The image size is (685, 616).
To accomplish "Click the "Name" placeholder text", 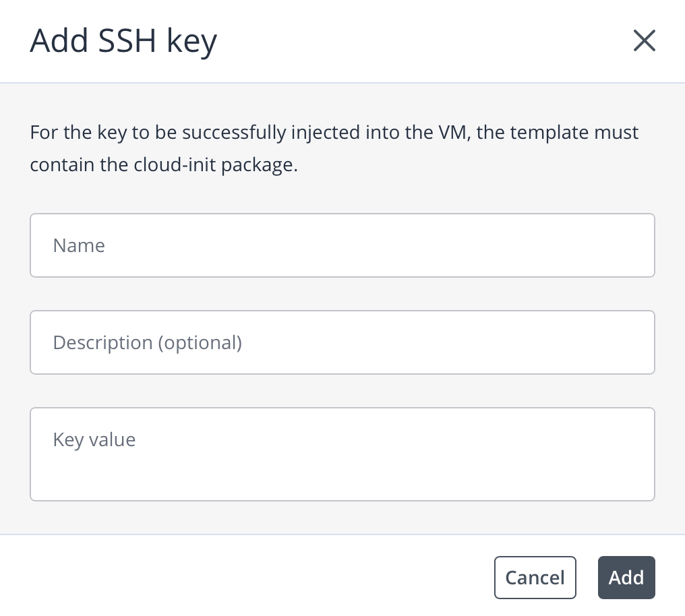I will pos(79,245).
